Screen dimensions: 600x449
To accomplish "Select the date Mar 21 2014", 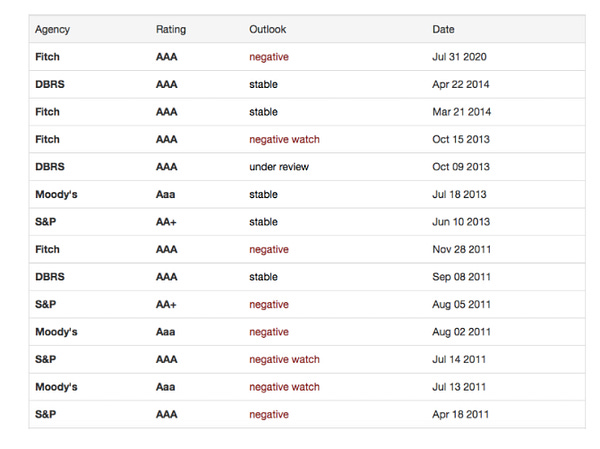I will [x=461, y=112].
